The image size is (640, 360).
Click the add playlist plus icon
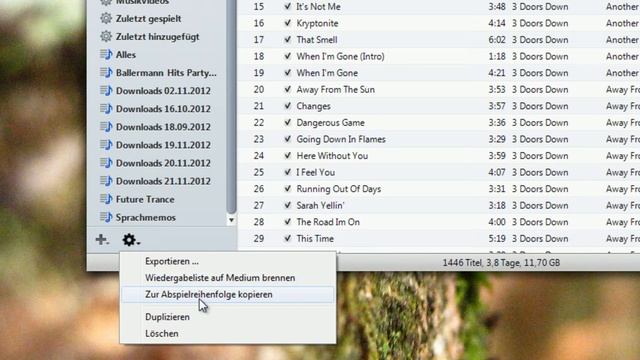click(x=102, y=240)
